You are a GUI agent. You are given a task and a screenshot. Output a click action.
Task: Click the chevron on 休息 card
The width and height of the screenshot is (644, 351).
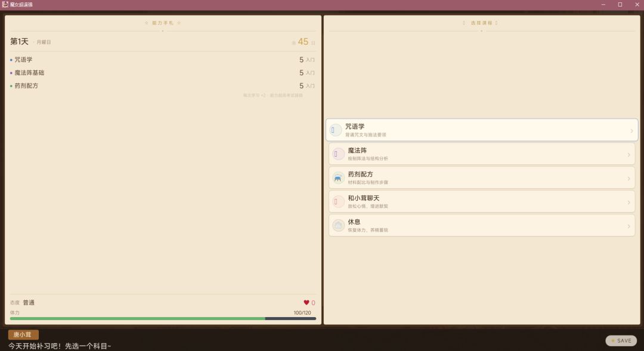(629, 226)
